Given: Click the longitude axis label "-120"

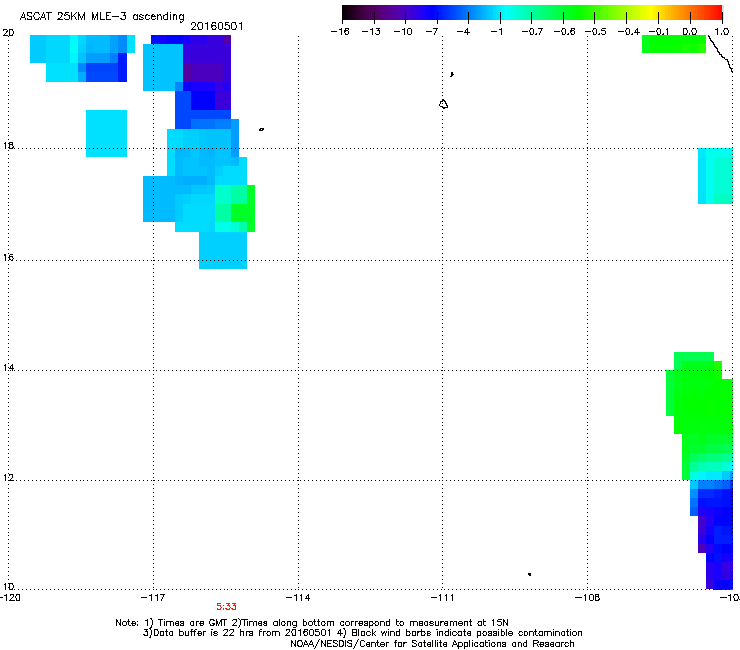Looking at the screenshot, I should [10, 598].
